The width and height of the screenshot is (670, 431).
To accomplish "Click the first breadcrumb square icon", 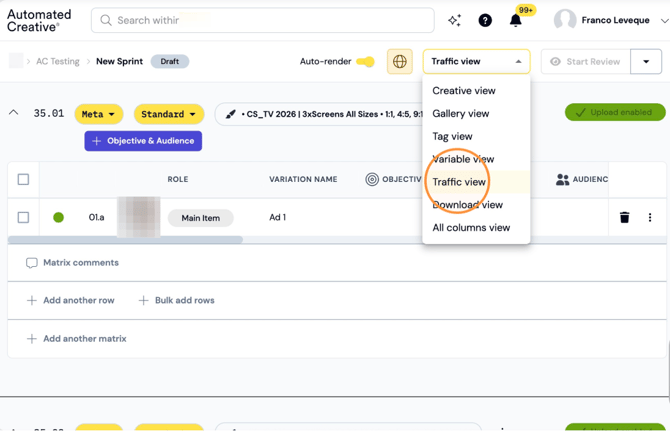I will point(16,61).
